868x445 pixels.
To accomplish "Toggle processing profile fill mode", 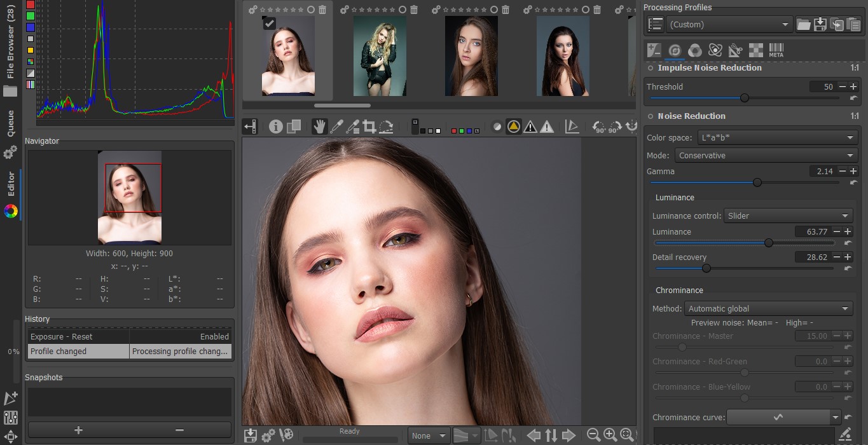I will (x=655, y=24).
